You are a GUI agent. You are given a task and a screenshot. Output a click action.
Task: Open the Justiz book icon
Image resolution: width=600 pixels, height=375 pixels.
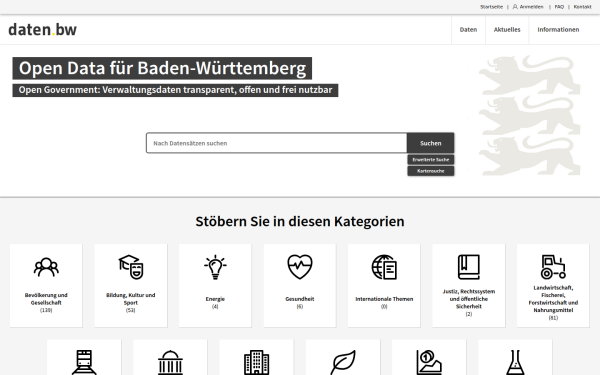point(469,267)
